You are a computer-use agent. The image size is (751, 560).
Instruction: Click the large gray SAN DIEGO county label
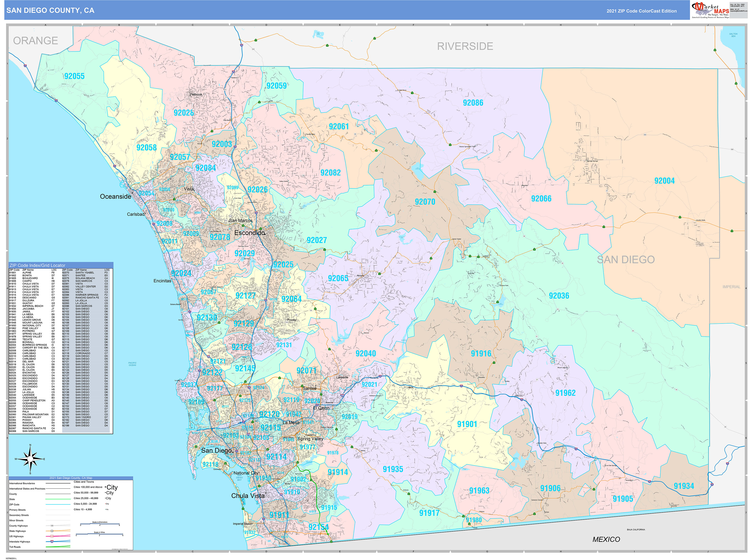pos(626,260)
